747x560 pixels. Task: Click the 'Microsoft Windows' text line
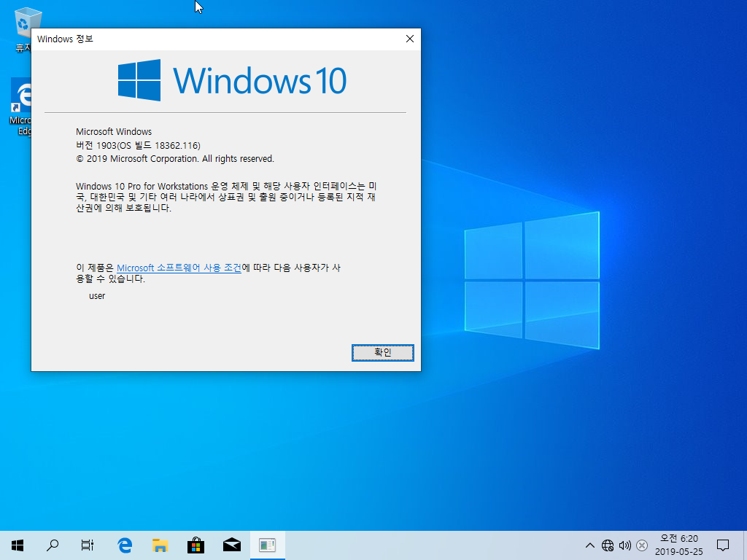(x=114, y=131)
